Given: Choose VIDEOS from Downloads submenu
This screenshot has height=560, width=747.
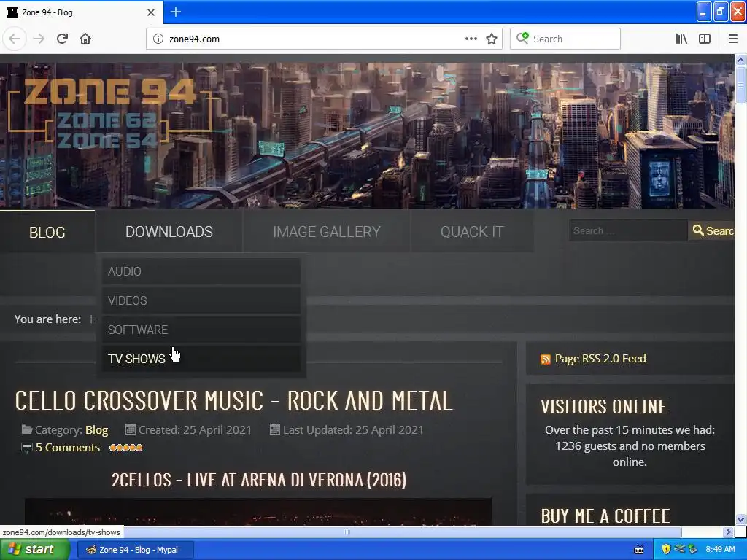Looking at the screenshot, I should click(x=201, y=300).
